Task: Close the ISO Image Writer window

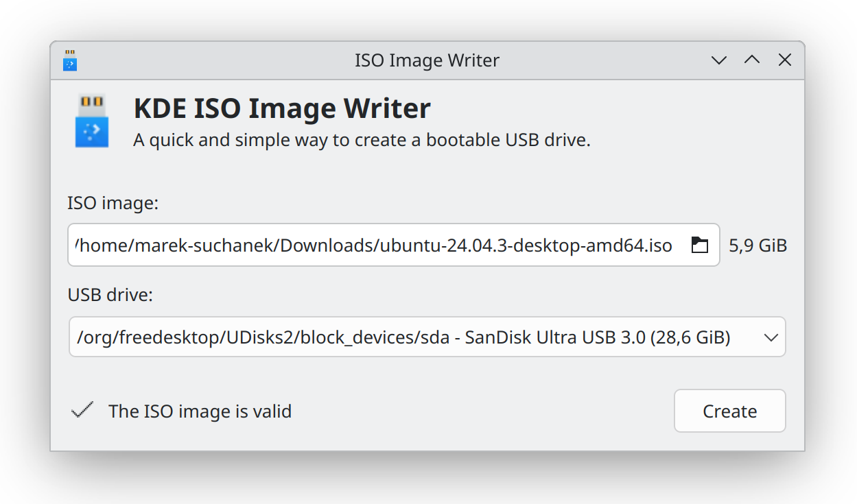Action: pyautogui.click(x=785, y=60)
